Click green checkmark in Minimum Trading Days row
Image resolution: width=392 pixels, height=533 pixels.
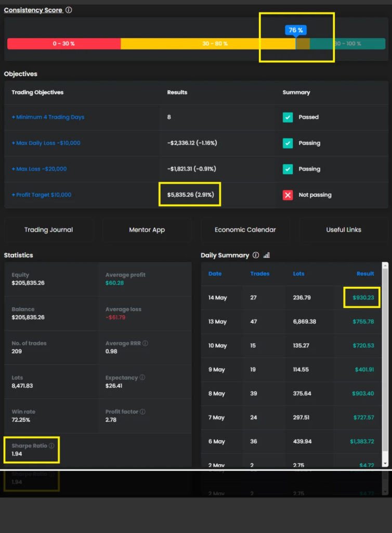pyautogui.click(x=288, y=117)
